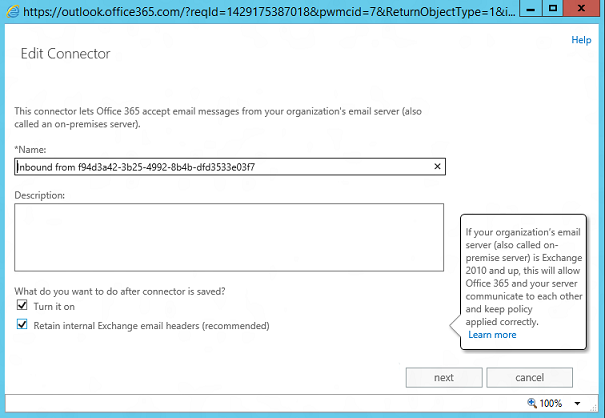Maximize the browser window
The image size is (605, 418).
point(553,8)
